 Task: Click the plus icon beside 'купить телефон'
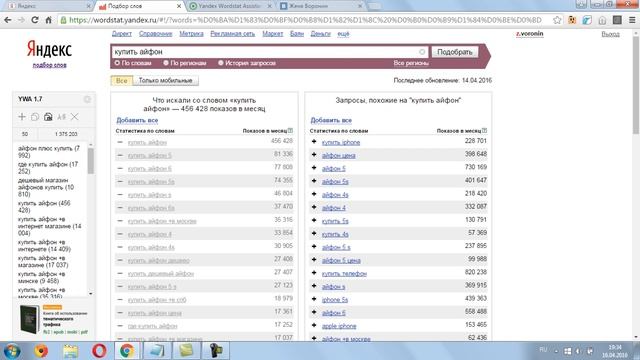click(314, 273)
